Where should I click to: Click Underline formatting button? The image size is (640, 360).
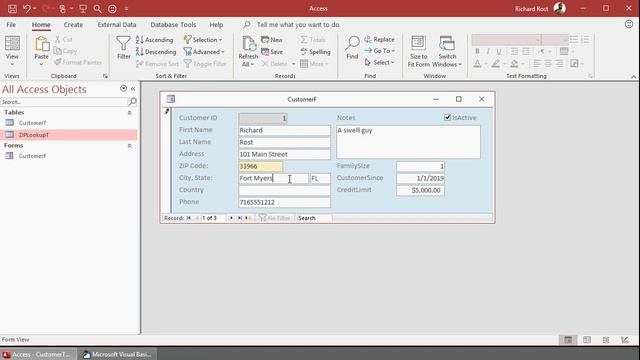click(x=499, y=51)
